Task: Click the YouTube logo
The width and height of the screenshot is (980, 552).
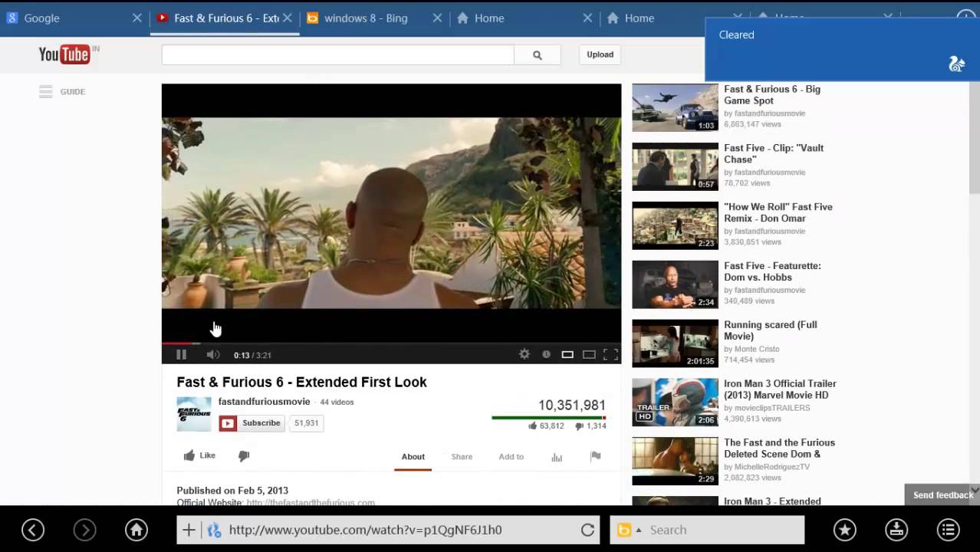Action: pos(64,54)
